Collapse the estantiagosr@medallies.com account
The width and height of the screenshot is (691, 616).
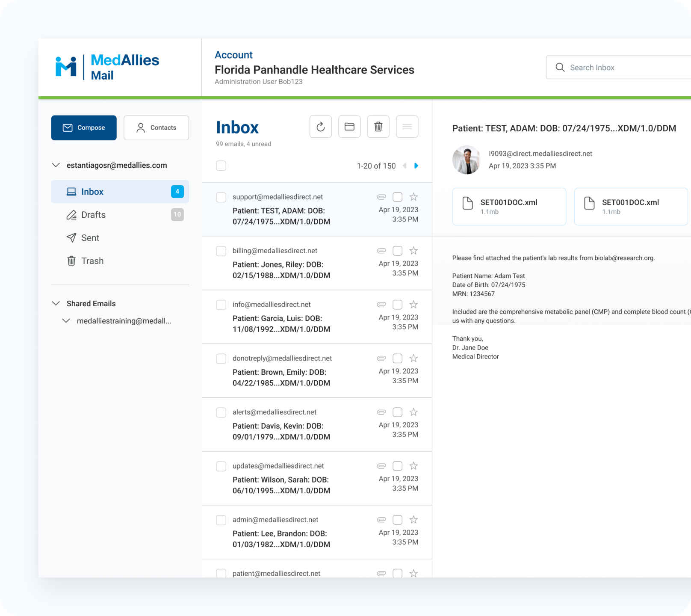click(x=56, y=165)
